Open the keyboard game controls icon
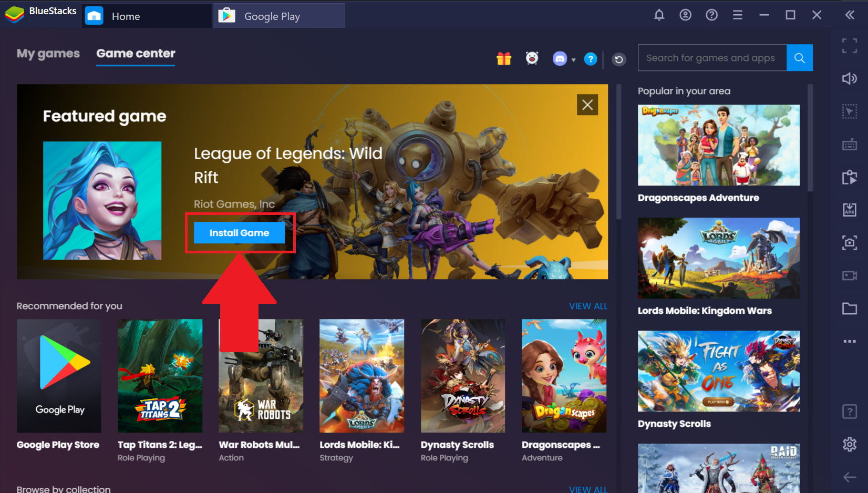The width and height of the screenshot is (868, 493). (x=850, y=145)
